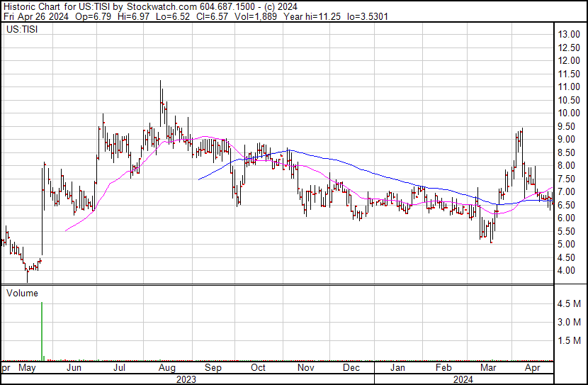Select the Nov marker on the time axis
The height and width of the screenshot is (385, 588).
(305, 369)
